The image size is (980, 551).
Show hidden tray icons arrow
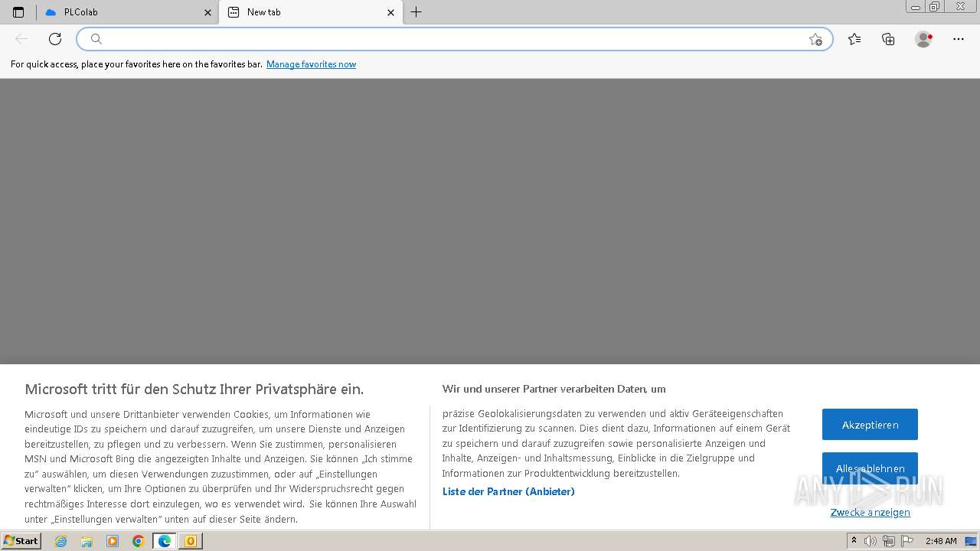pos(854,541)
